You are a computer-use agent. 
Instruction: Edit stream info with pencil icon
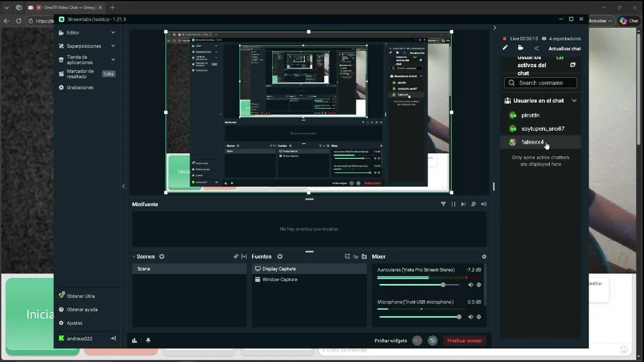coord(505,48)
